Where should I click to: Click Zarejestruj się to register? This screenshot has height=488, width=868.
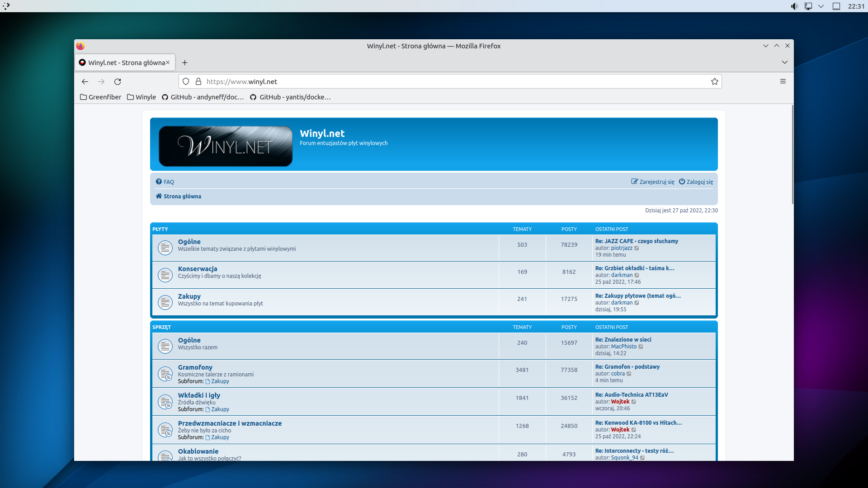tap(653, 182)
